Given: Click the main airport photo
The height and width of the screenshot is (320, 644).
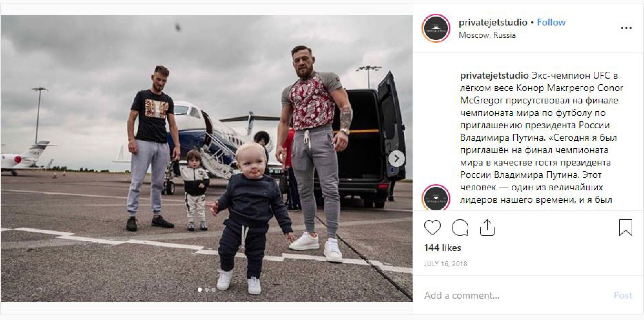Looking at the screenshot, I should [206, 159].
